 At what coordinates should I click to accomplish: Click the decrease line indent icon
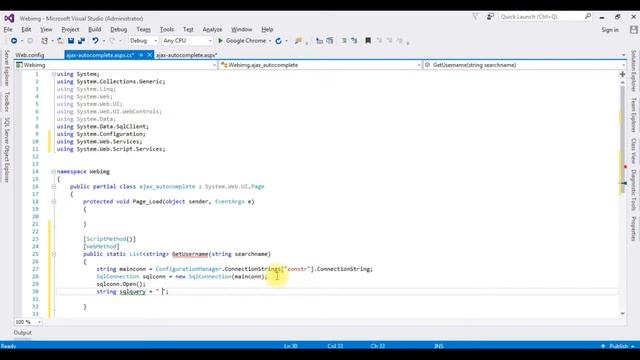[319, 41]
